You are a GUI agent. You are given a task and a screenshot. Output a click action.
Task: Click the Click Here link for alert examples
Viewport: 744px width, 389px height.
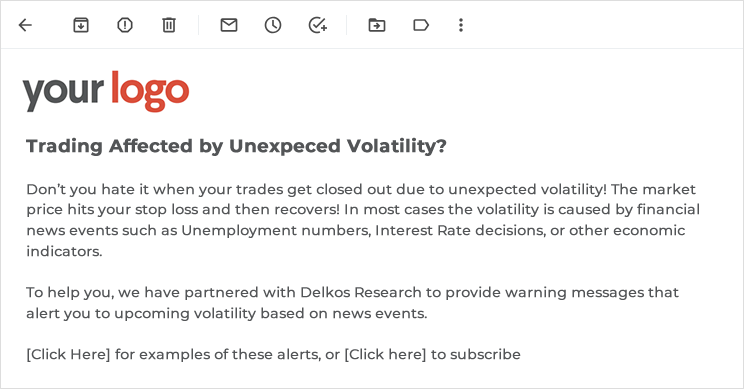pos(68,354)
